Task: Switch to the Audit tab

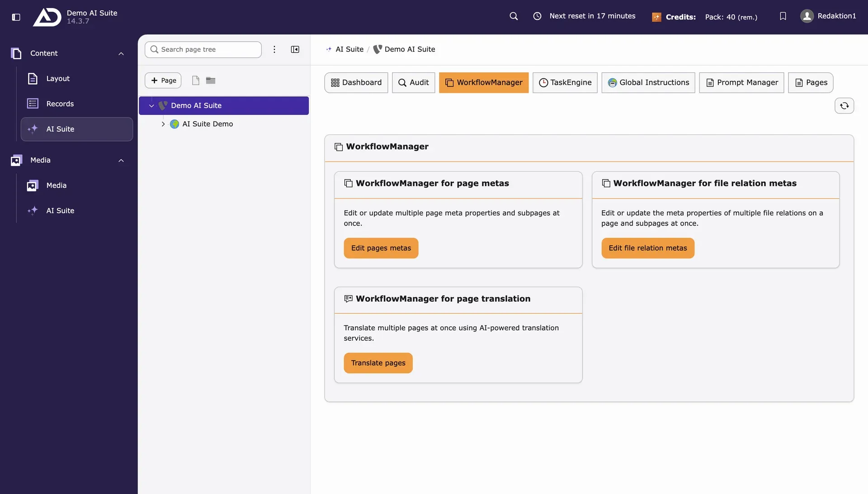Action: pyautogui.click(x=413, y=83)
